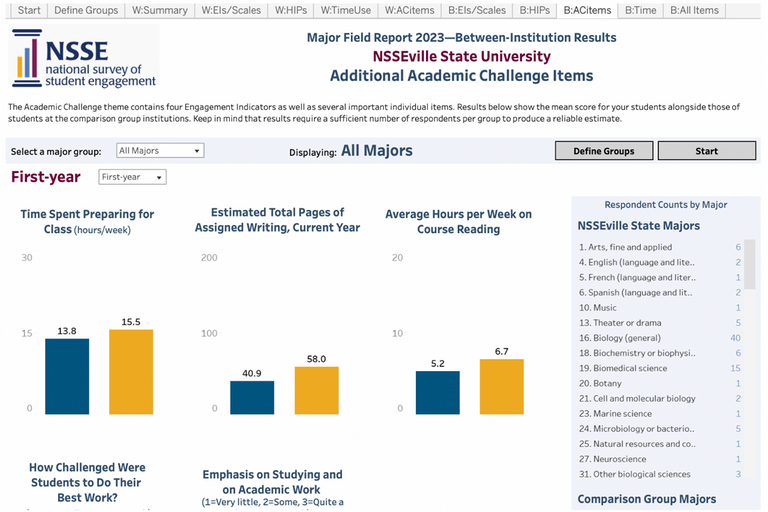
Task: Open the W:TimeUse tab
Action: [x=346, y=10]
